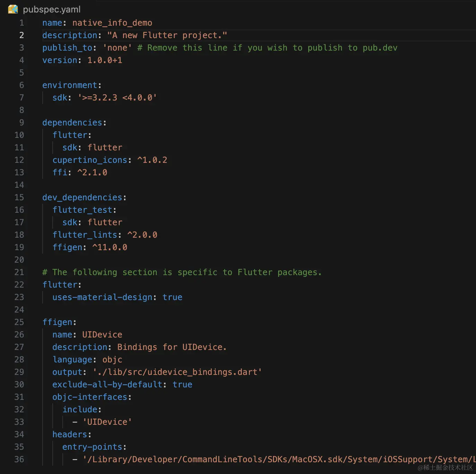Click the SDK constraint '>=3.2.3 <4.0.0'
This screenshot has width=476, height=474.
tap(117, 98)
